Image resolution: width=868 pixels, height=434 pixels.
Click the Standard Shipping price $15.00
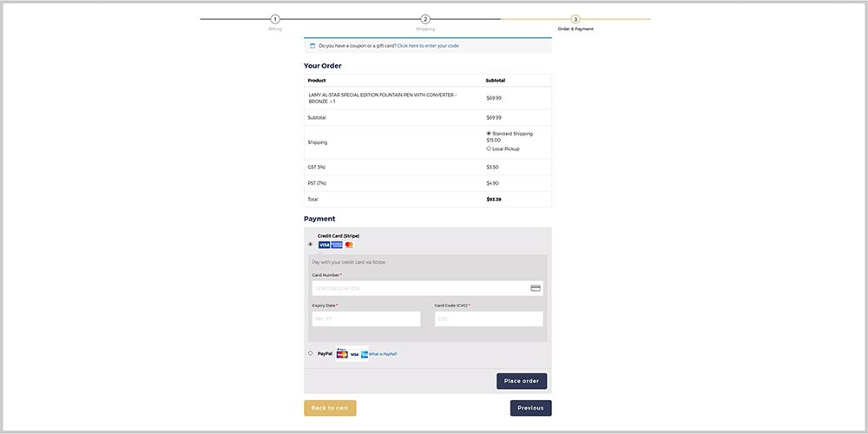[493, 141]
